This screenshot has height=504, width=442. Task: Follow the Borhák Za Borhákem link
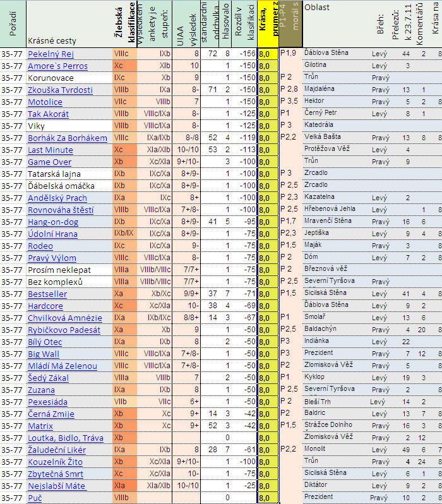pos(68,138)
